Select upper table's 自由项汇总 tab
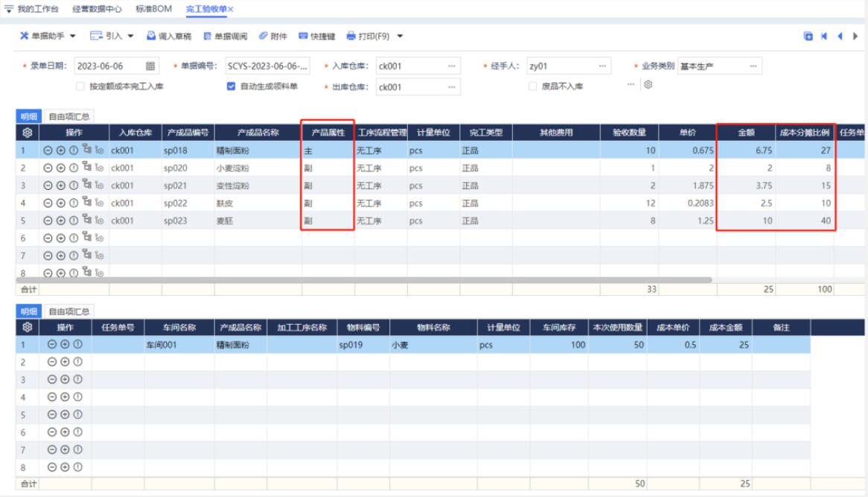This screenshot has width=868, height=497. (68, 116)
